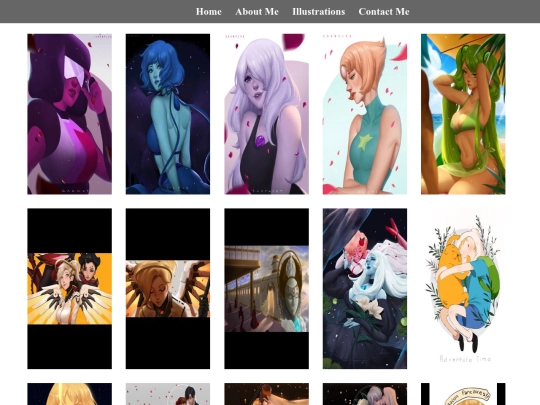Viewport: 540px width, 405px height.
Task: Open the Illustrations gallery link
Action: point(319,12)
